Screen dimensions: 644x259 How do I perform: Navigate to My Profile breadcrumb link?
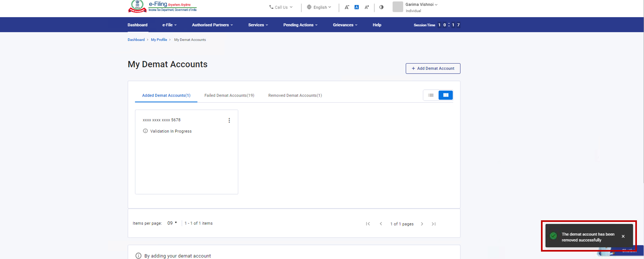click(159, 40)
